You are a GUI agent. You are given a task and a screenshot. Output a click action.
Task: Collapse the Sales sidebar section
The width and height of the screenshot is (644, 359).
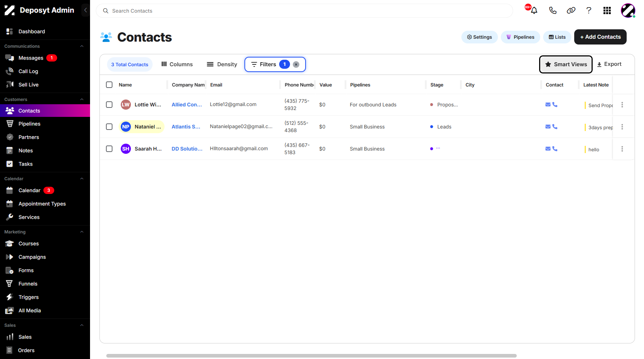tap(82, 325)
